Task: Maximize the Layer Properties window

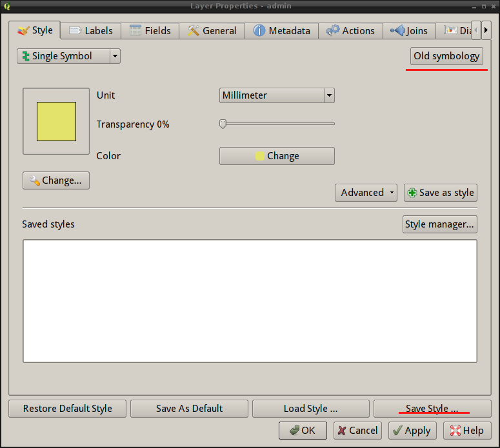Action: pos(484,6)
